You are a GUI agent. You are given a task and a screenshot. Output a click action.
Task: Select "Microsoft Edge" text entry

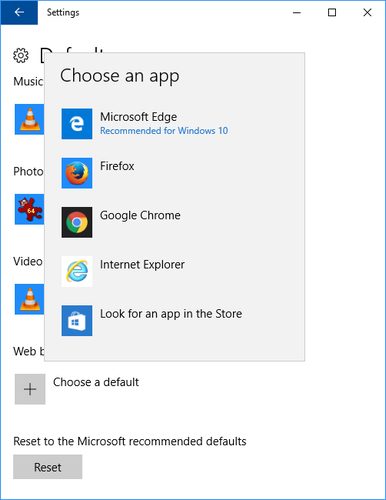139,117
